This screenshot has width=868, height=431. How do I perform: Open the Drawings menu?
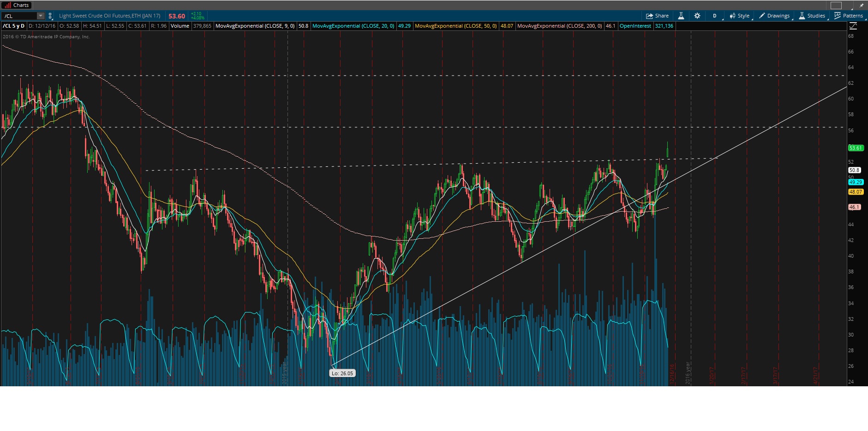pyautogui.click(x=775, y=16)
